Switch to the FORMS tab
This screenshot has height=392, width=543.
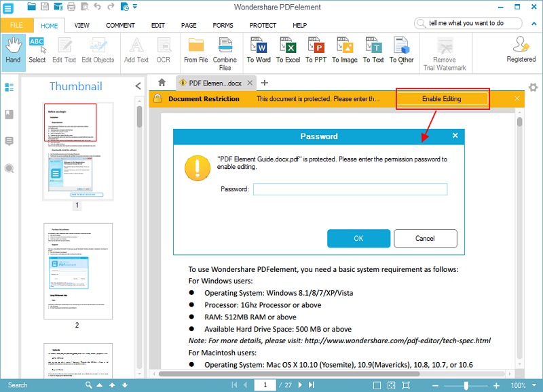[x=223, y=25]
